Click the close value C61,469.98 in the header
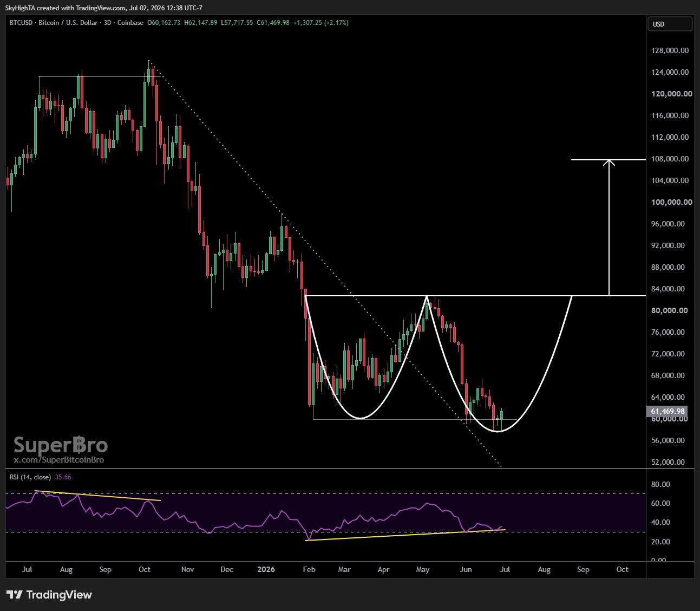This screenshot has height=611, width=700. tap(273, 23)
